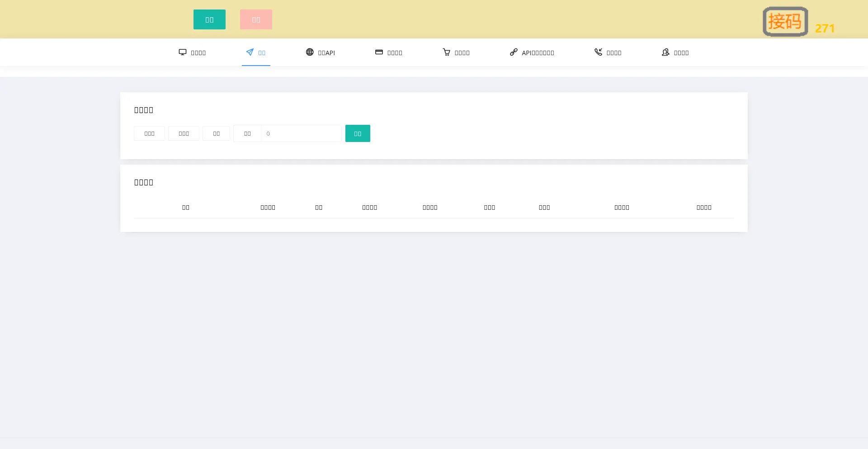Select the second three-character filter option
The height and width of the screenshot is (449, 868).
(x=184, y=133)
